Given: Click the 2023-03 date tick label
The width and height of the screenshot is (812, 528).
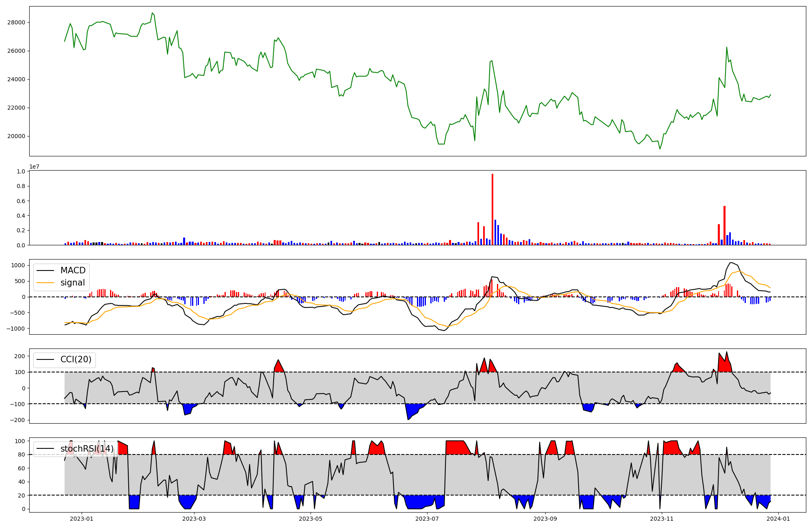Looking at the screenshot, I should [194, 519].
